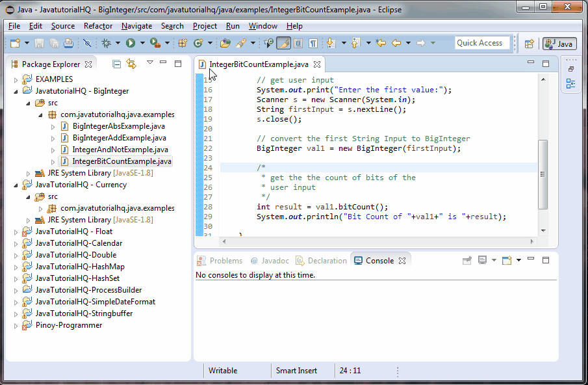Image resolution: width=588 pixels, height=385 pixels.
Task: Switch to the Declaration tab
Action: [322, 260]
